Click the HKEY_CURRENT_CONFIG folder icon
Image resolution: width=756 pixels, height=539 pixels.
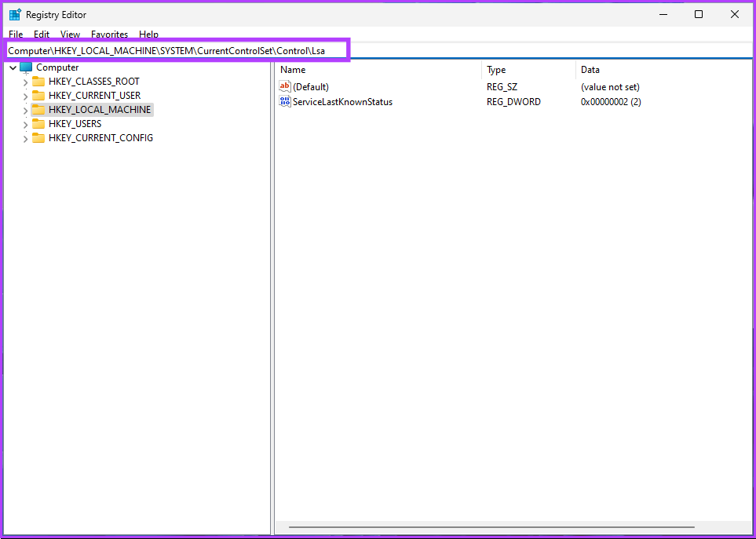(38, 138)
